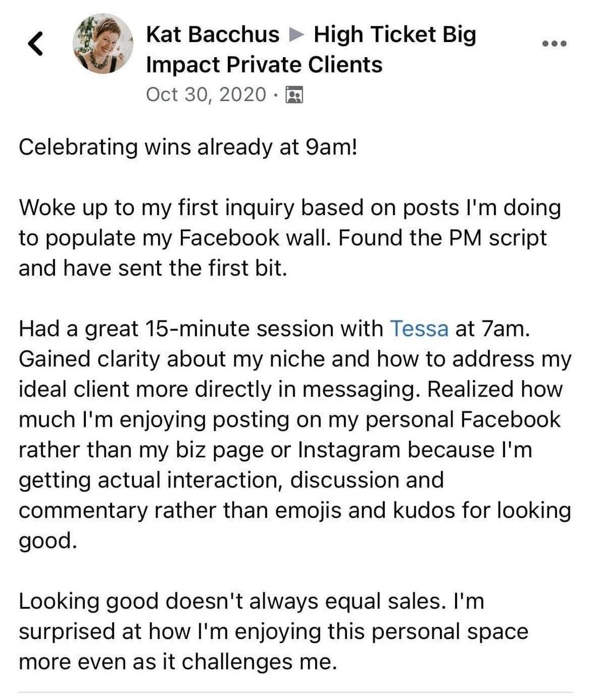Click the 'Celebrating wins already at 9am!' line
591x700 pixels.
pyautogui.click(x=188, y=147)
